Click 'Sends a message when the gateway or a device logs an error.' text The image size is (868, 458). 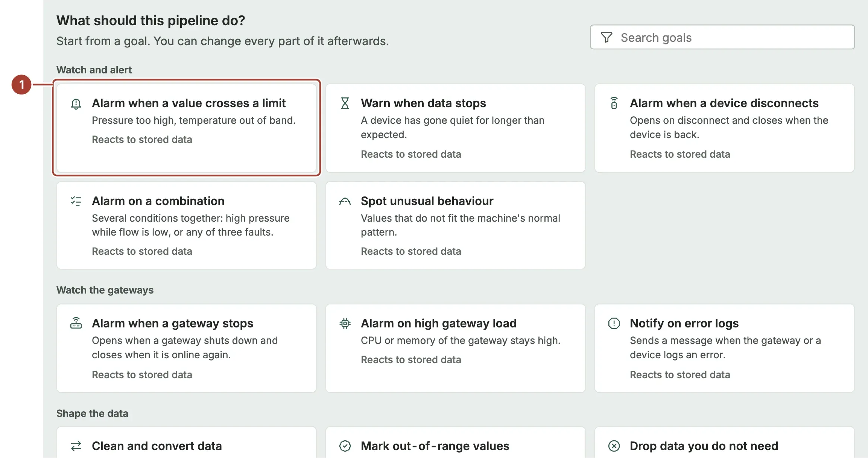[x=725, y=348]
